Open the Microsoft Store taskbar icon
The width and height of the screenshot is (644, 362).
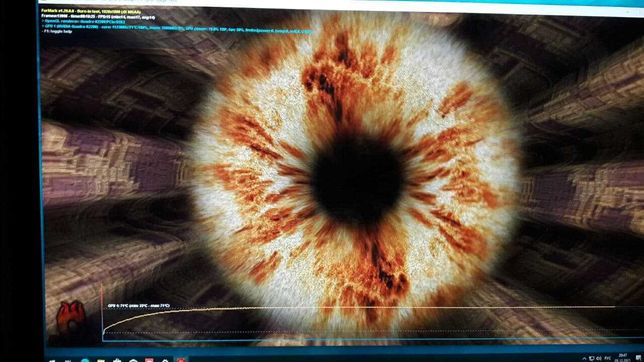point(117,360)
